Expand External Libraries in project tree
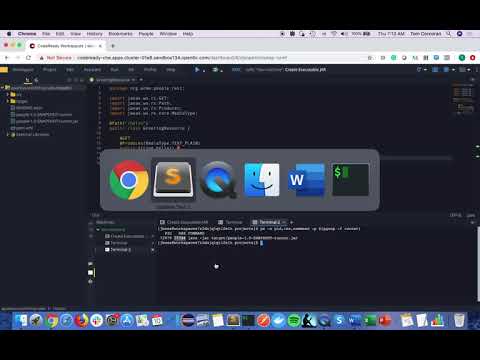 click(x=8, y=135)
